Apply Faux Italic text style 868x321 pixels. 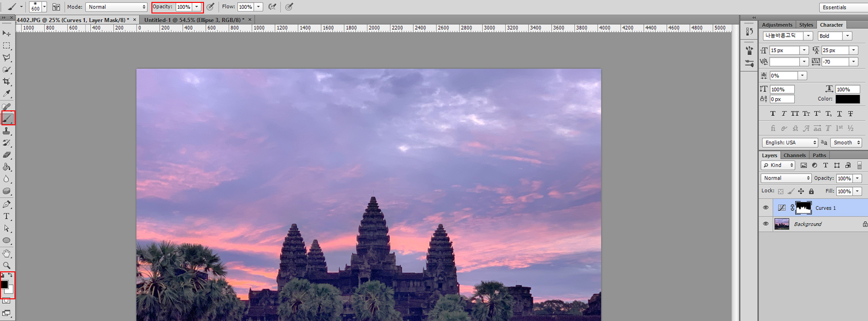[x=784, y=114]
